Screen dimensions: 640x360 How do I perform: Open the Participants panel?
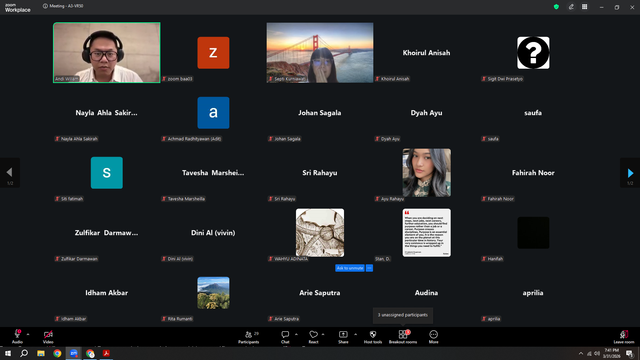click(249, 336)
